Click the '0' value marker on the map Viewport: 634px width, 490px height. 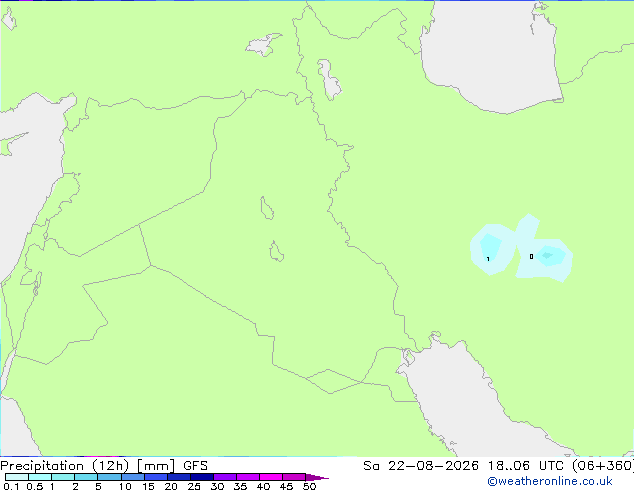[x=531, y=256]
